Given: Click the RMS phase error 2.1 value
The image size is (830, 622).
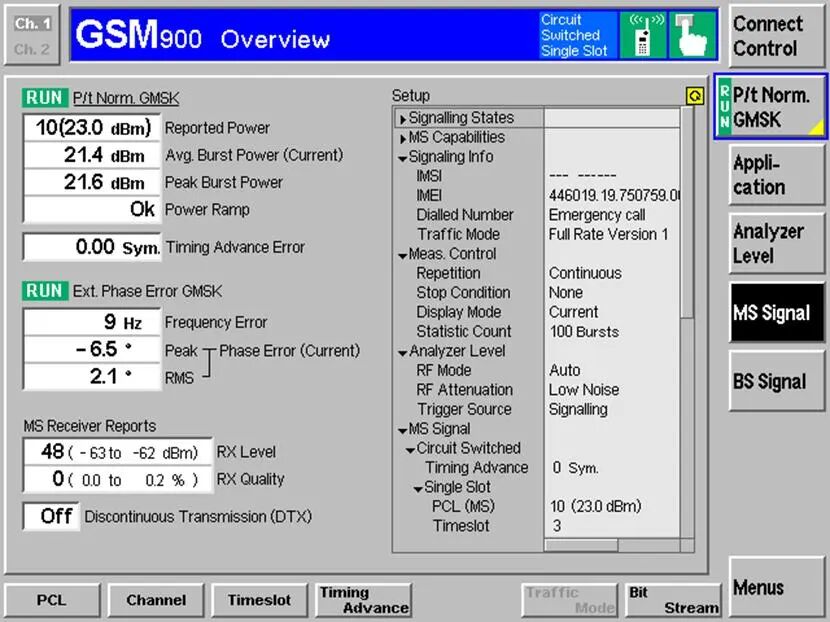Looking at the screenshot, I should [92, 376].
